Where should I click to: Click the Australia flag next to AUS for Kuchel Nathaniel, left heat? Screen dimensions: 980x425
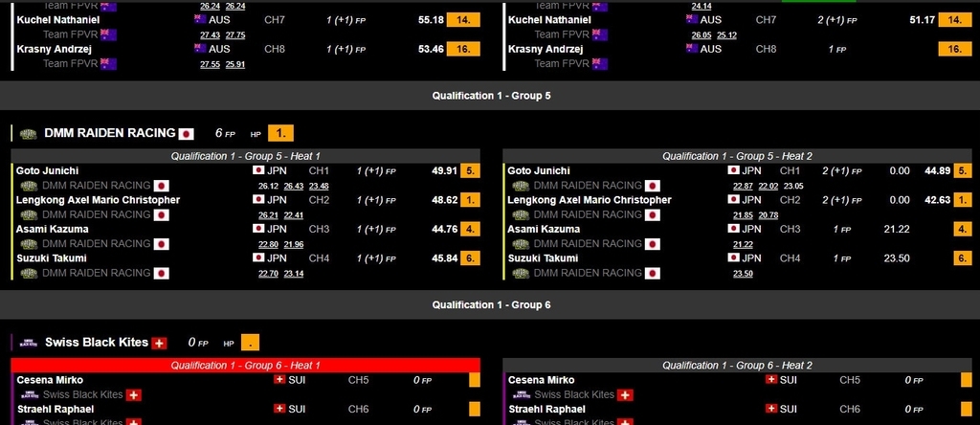coord(200,19)
